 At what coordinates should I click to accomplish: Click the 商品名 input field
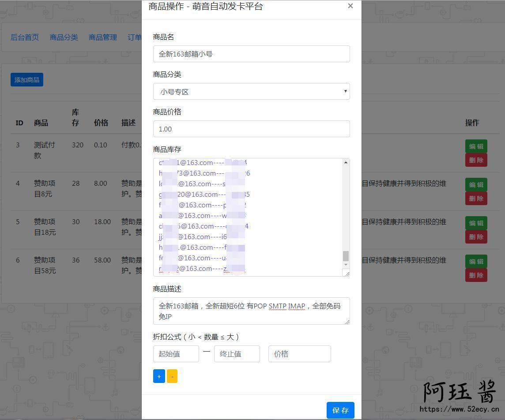click(251, 54)
